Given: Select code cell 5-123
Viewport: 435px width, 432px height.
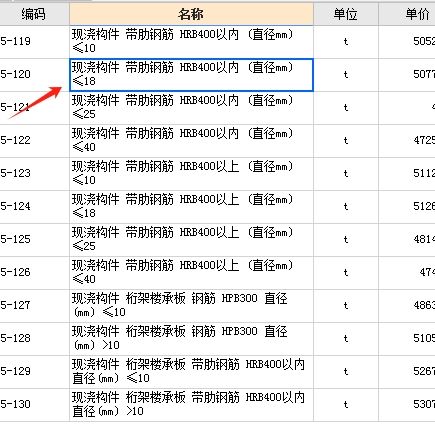Looking at the screenshot, I should pos(34,174).
